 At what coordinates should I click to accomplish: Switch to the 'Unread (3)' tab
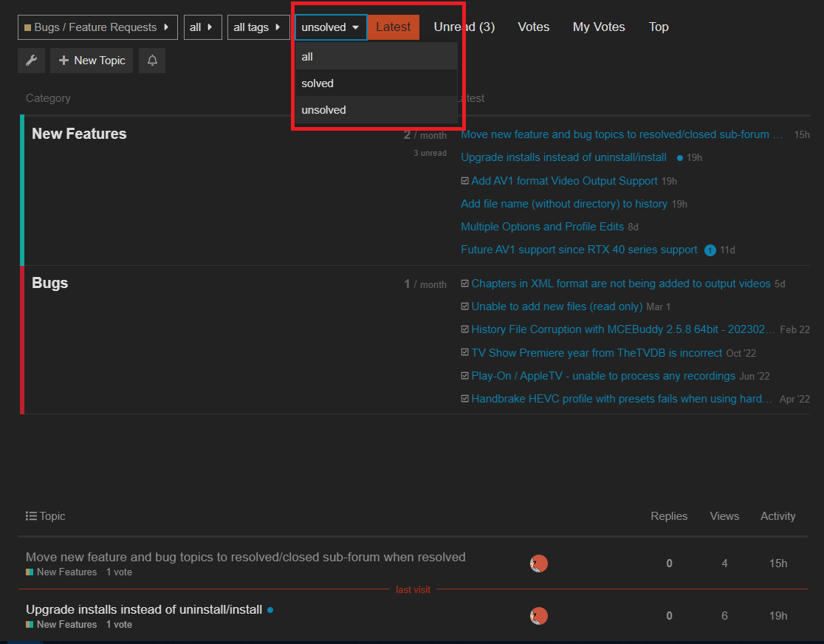464,27
